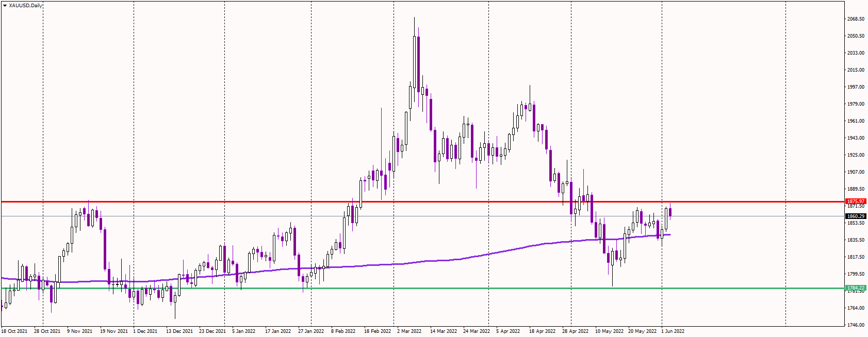
Task: Click the 2015.00 price axis label
Action: [856, 70]
